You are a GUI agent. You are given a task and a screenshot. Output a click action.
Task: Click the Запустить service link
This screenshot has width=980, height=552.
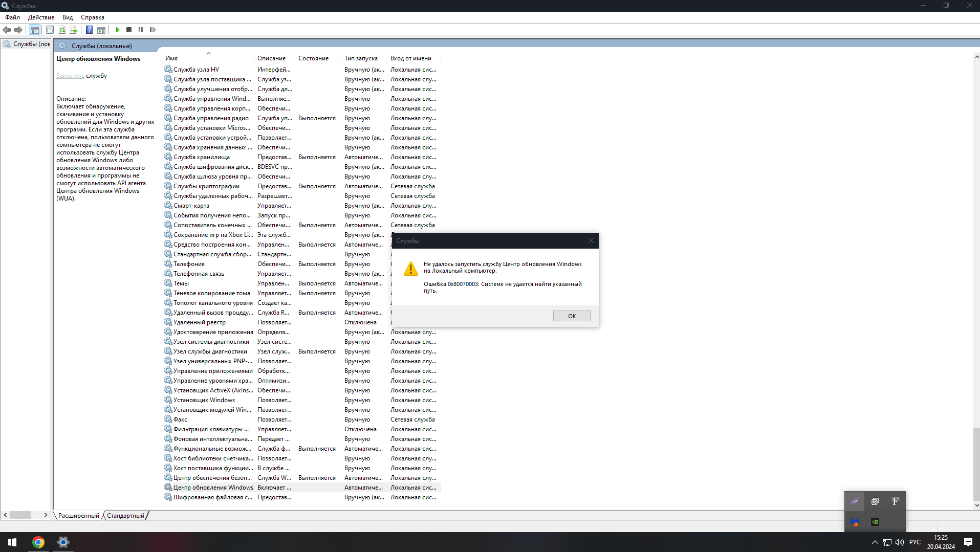(70, 76)
